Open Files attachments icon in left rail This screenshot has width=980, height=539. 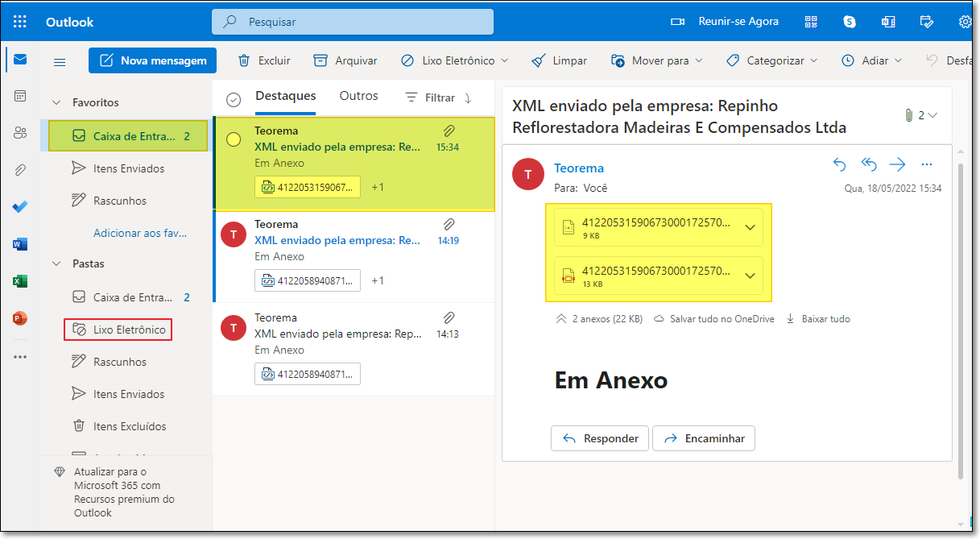pyautogui.click(x=20, y=170)
